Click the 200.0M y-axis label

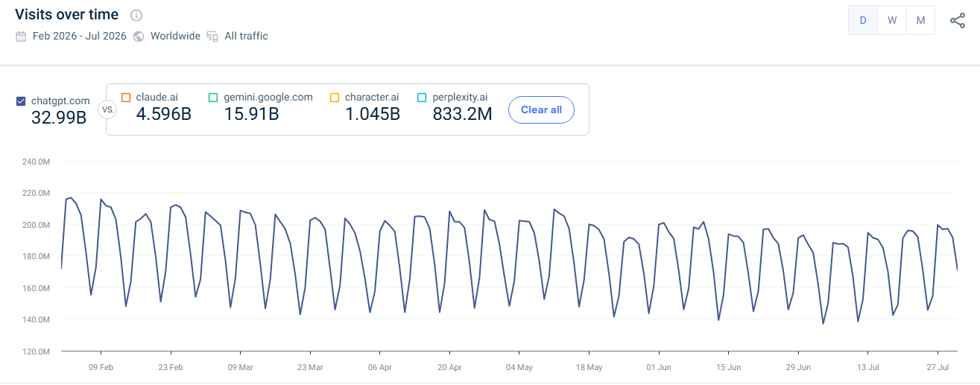[36, 225]
